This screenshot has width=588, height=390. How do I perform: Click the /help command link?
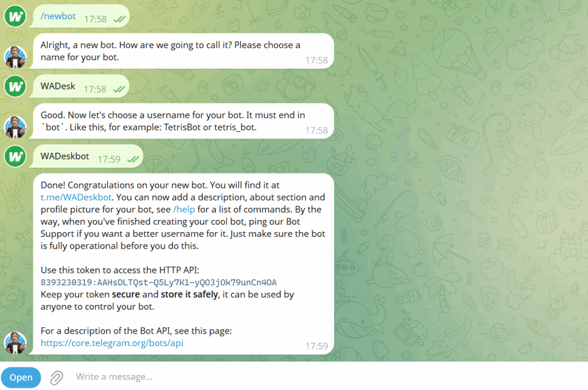click(x=184, y=209)
